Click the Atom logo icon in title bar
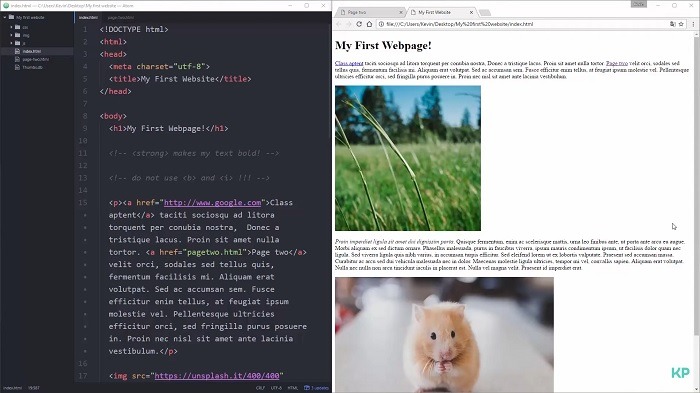 6,5
